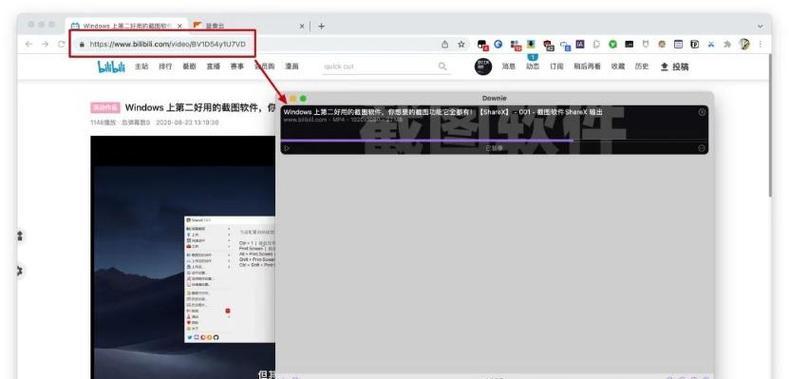This screenshot has height=379, width=789.
Task: Click the bilibili logo
Action: coord(111,66)
